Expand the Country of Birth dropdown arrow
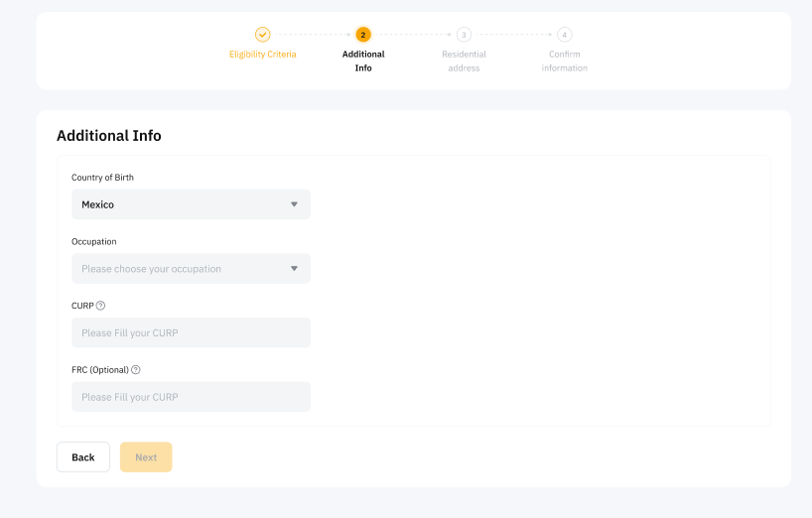The image size is (812, 518). coord(294,204)
